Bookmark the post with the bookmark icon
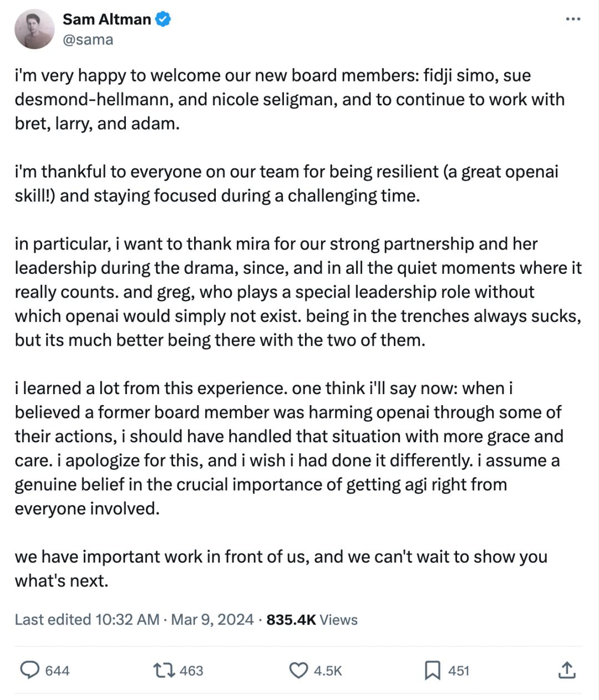The image size is (599, 700). (x=432, y=670)
